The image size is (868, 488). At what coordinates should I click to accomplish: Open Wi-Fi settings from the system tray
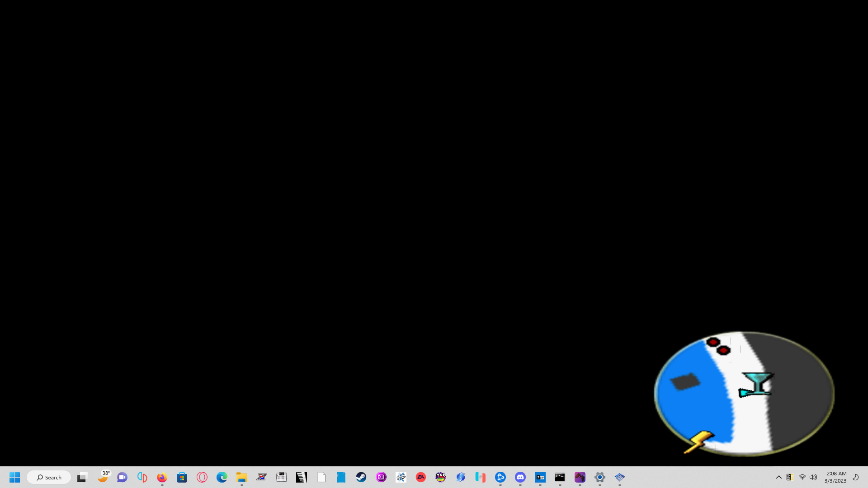[802, 477]
